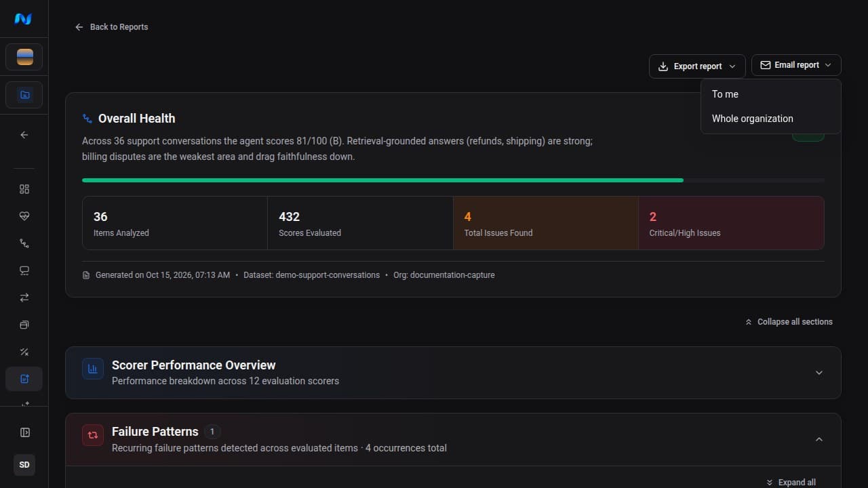The height and width of the screenshot is (488, 868).
Task: Open the route/traces icon in sidebar
Action: click(x=24, y=243)
